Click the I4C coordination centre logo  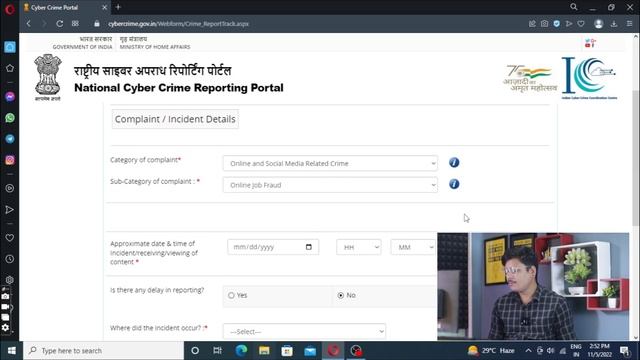pyautogui.click(x=589, y=78)
